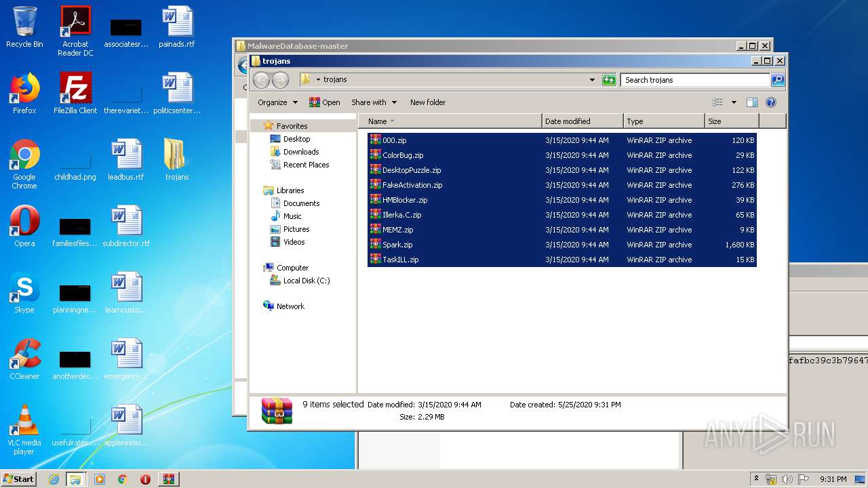Launch CCleaner desktop shortcut

click(24, 359)
